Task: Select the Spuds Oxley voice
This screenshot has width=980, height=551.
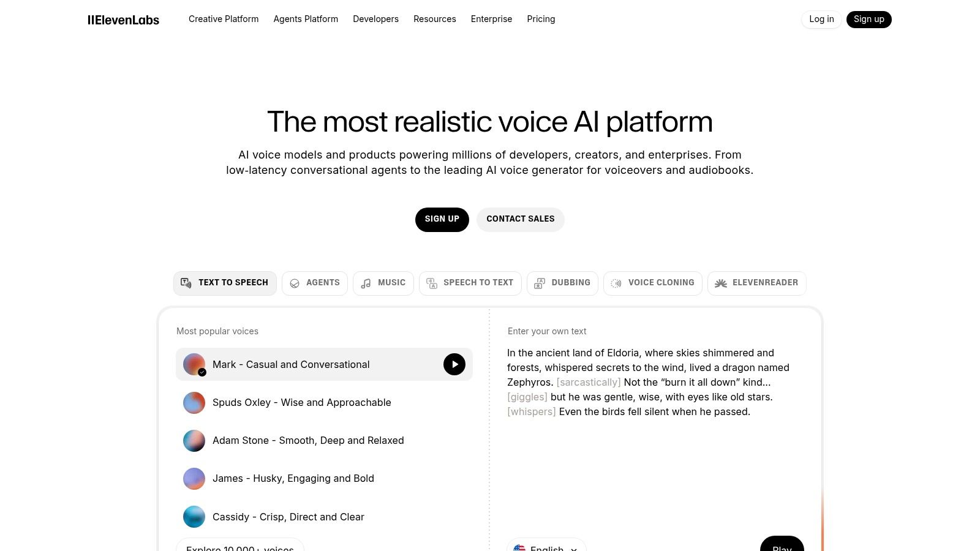Action: click(302, 402)
